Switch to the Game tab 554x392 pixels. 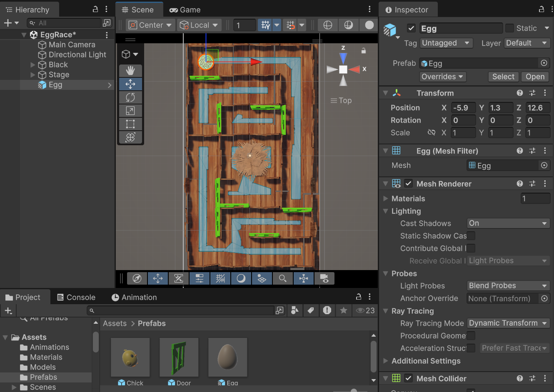pos(185,10)
